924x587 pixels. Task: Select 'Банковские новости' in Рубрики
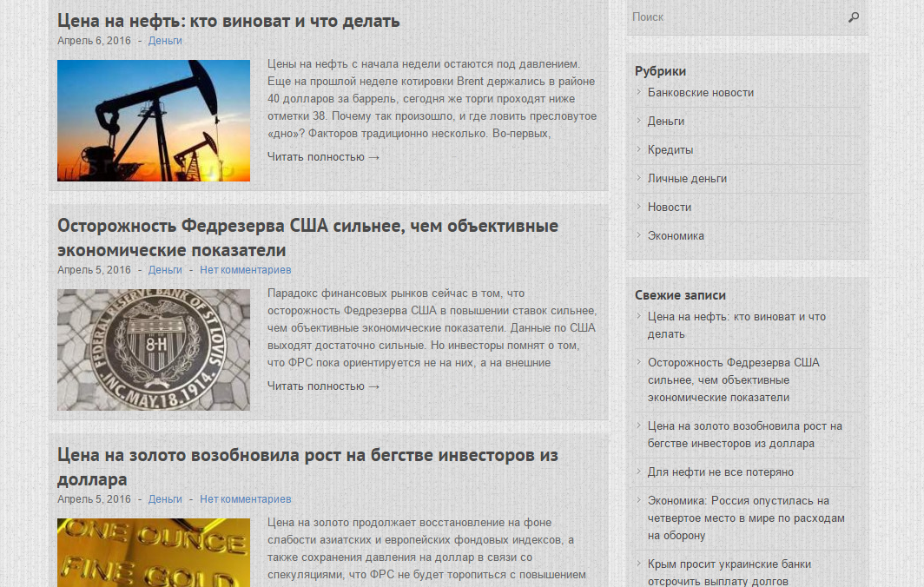point(701,93)
